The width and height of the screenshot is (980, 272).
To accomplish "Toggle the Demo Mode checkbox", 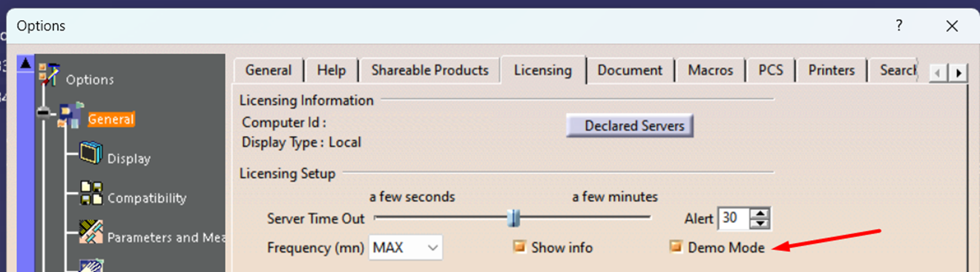I will click(676, 247).
